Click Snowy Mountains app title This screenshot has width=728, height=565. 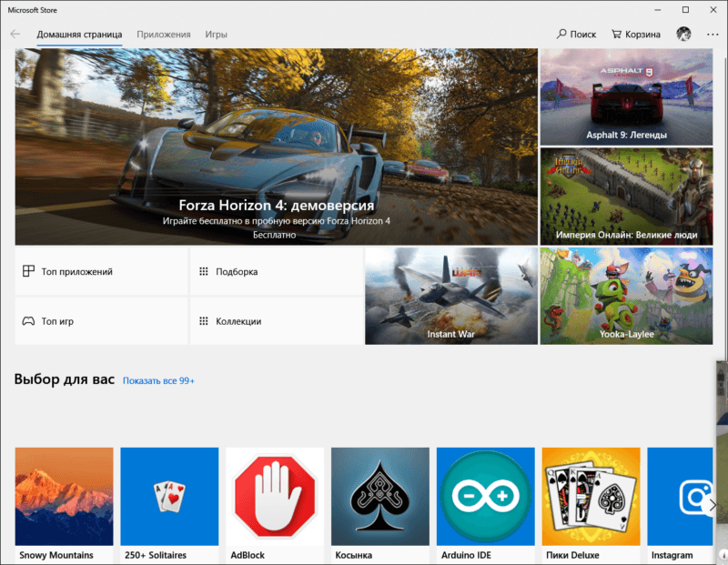56,555
